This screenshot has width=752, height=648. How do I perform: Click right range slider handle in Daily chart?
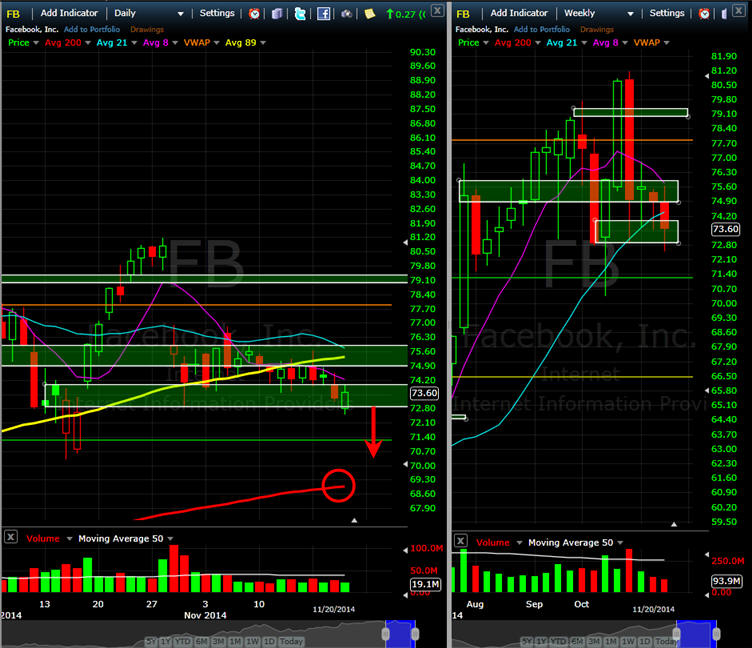point(415,634)
